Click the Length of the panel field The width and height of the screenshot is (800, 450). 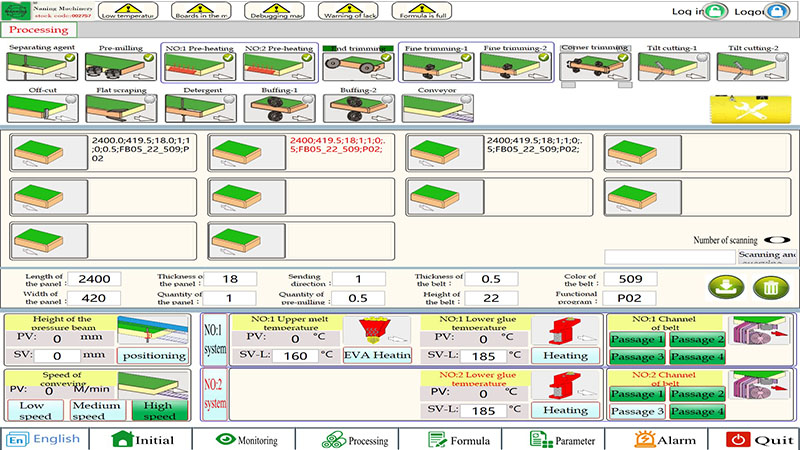100,279
